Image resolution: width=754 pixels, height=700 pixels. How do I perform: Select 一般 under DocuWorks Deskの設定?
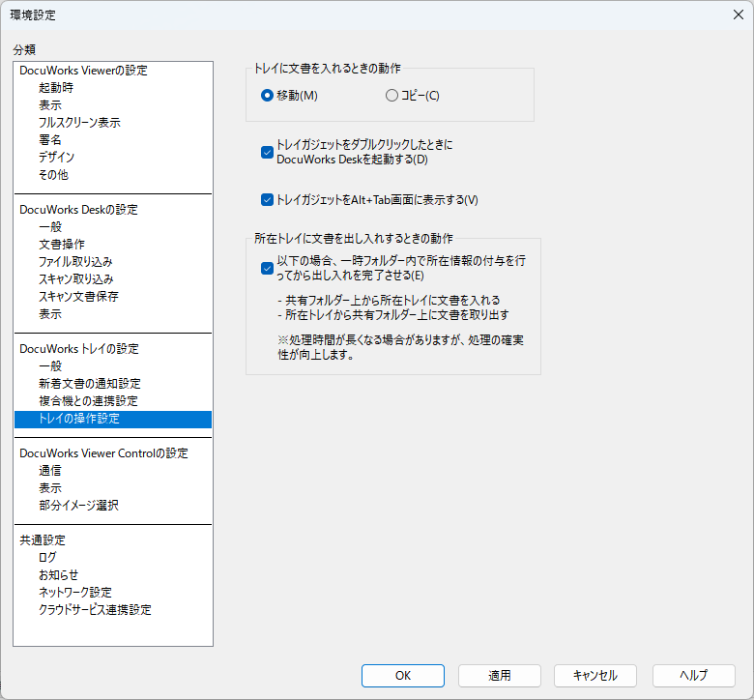point(50,226)
